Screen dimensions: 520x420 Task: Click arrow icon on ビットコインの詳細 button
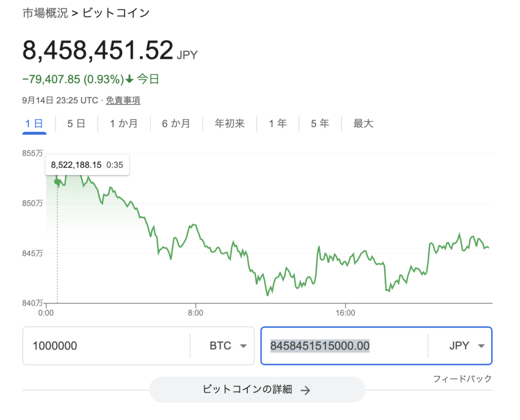(x=305, y=390)
